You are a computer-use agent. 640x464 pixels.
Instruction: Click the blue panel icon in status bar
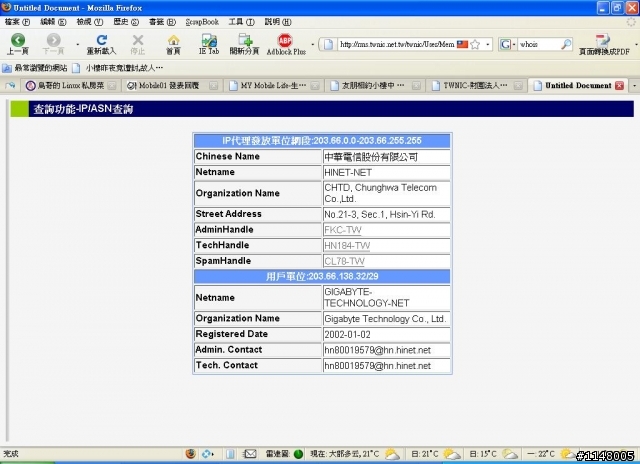pyautogui.click(x=230, y=453)
